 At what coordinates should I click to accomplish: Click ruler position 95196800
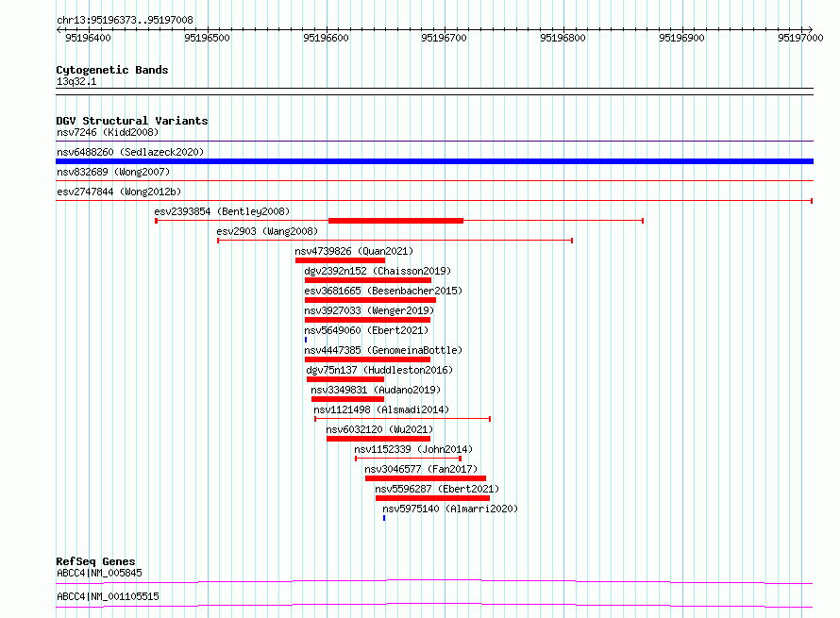563,38
